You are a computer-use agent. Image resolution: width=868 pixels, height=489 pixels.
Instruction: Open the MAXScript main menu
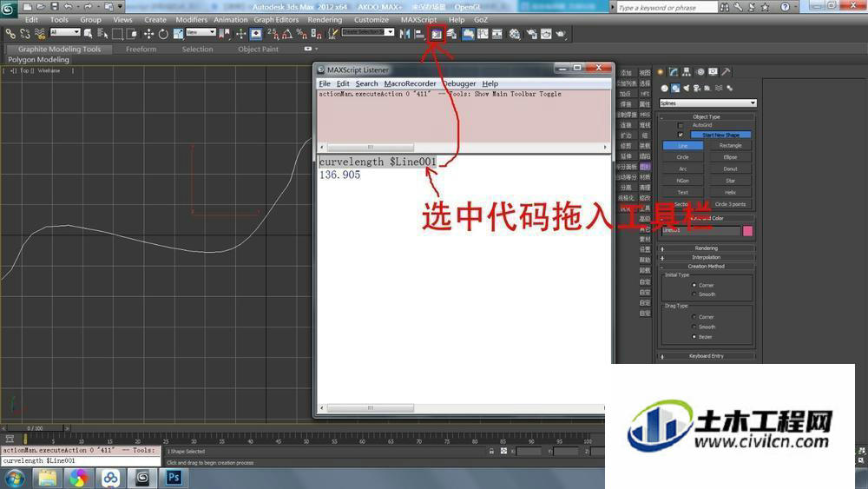418,19
